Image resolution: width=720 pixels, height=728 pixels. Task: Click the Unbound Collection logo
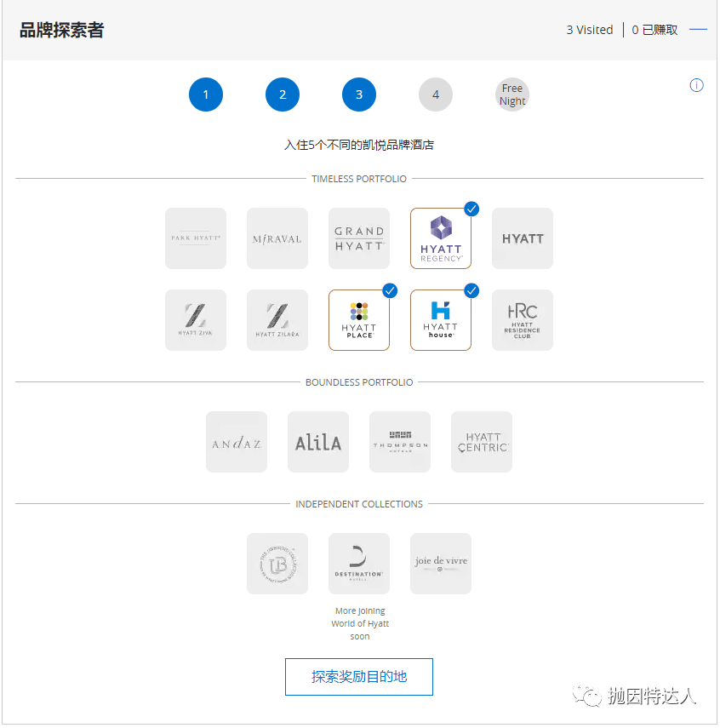click(277, 563)
